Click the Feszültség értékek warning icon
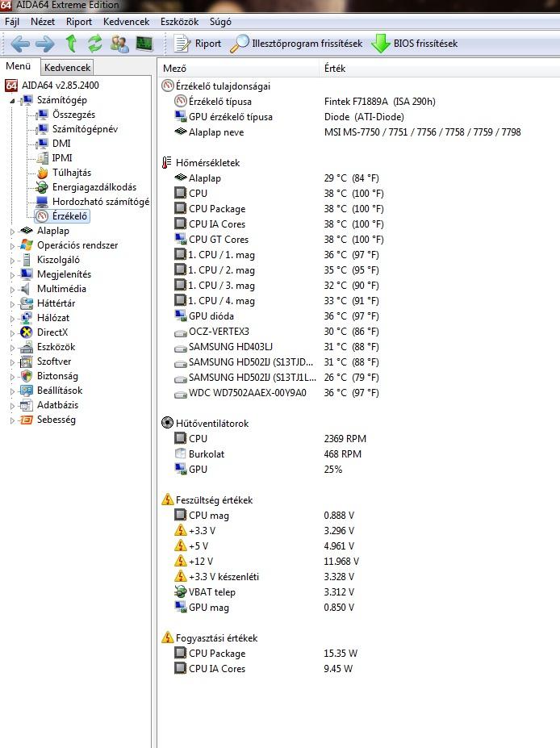Screen dimensions: 560x748 pos(167,499)
